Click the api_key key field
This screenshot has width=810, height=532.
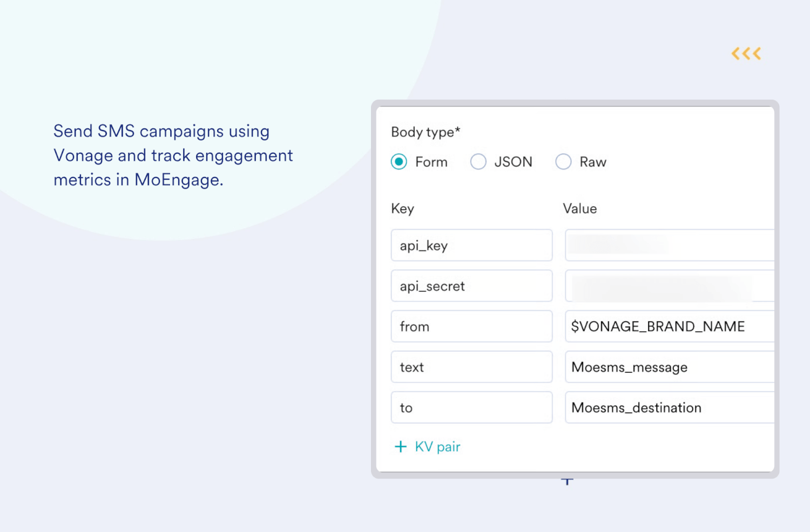click(x=471, y=245)
